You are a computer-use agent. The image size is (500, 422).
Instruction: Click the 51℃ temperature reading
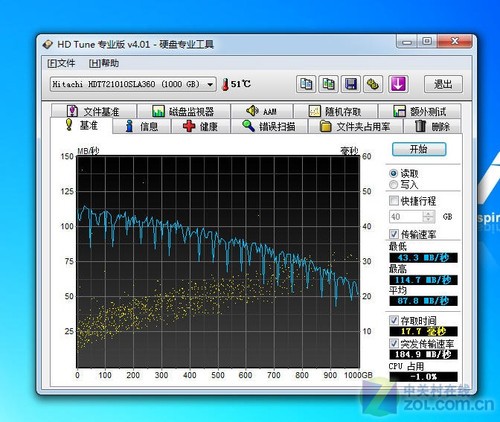tap(241, 84)
